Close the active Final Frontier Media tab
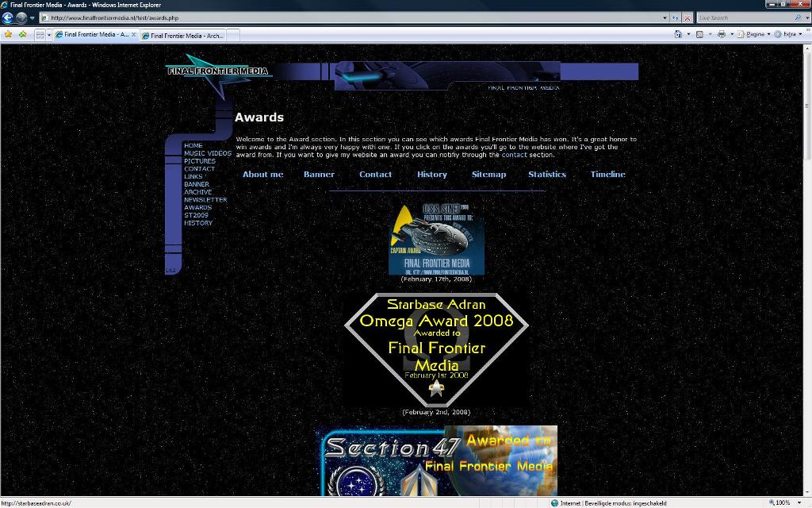Screen dimensions: 812x508 (x=133, y=34)
